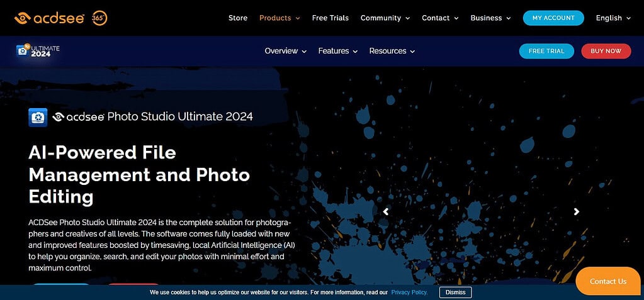Viewport: 644px width, 300px height.
Task: Advance to next slide with right arrow
Action: point(576,211)
